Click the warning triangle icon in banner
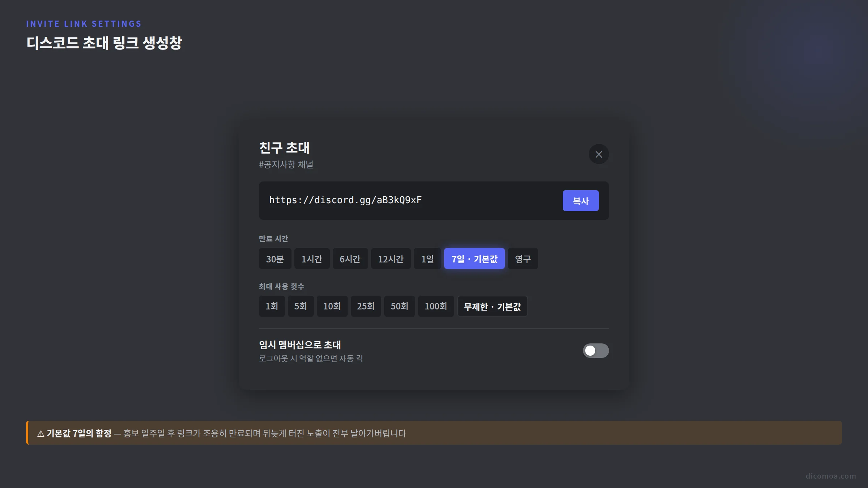Viewport: 868px width, 488px height. click(41, 434)
